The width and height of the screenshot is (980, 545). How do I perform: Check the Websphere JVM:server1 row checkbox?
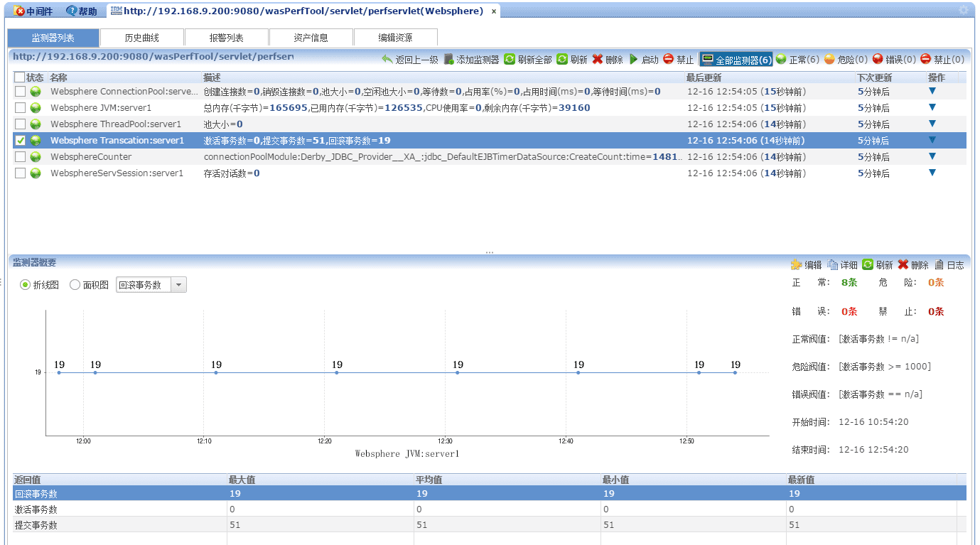click(20, 108)
